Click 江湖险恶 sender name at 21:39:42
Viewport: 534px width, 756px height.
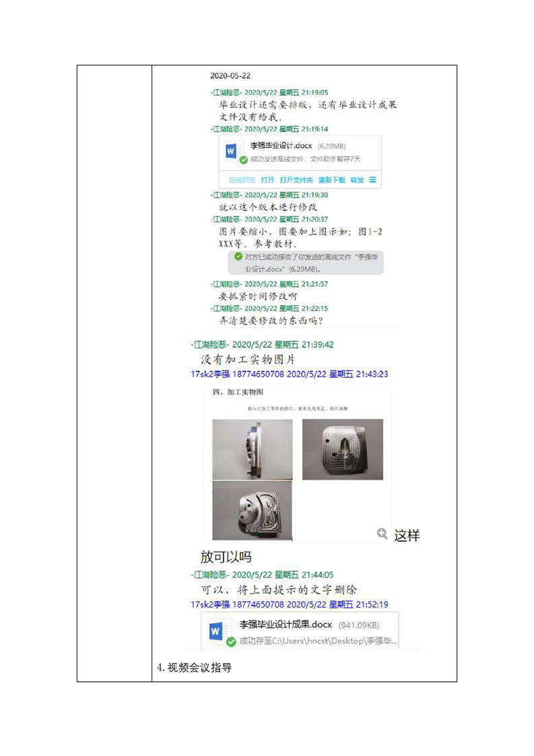[210, 345]
